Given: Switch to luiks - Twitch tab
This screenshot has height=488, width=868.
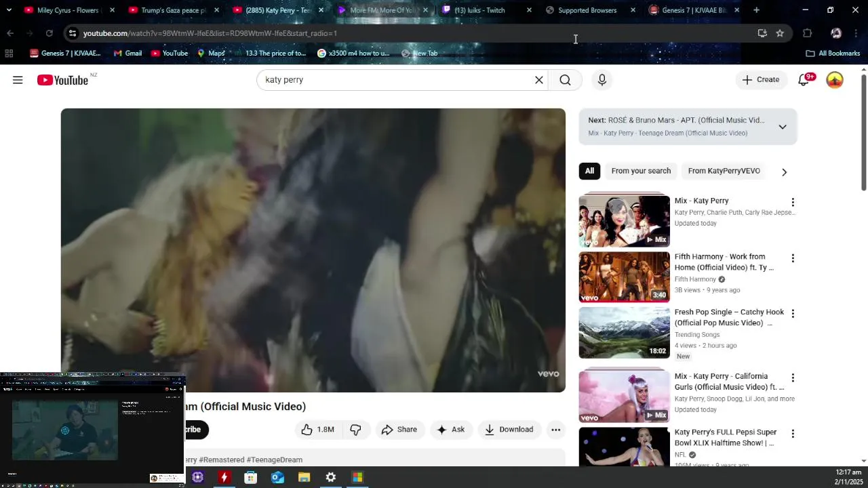Looking at the screenshot, I should pos(479,10).
